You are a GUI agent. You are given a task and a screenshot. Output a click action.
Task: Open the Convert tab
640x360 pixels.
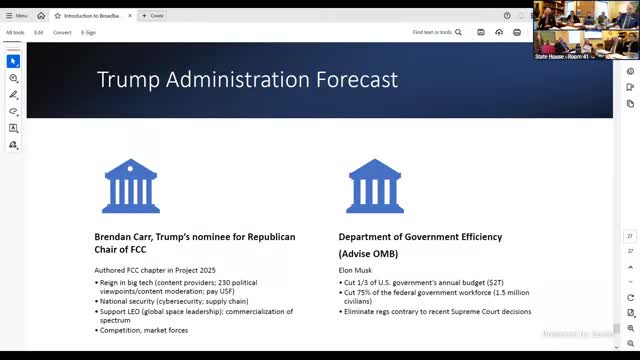coord(62,32)
